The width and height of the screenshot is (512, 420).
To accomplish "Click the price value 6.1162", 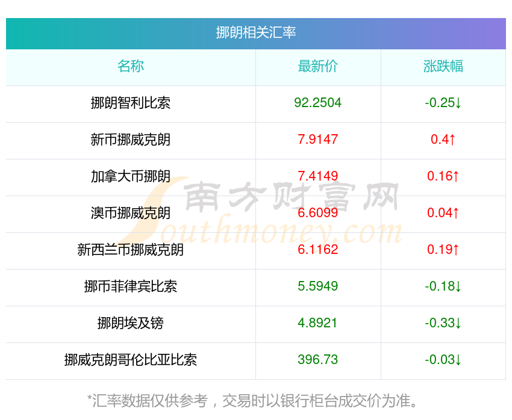I will click(317, 250).
